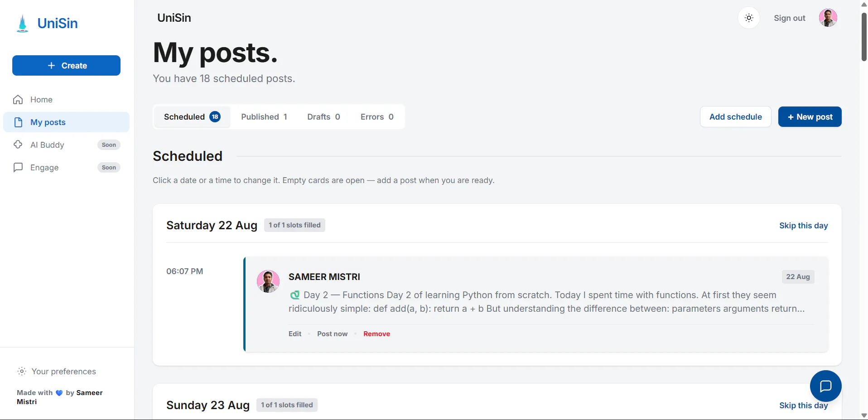Click the New post button

(x=810, y=117)
